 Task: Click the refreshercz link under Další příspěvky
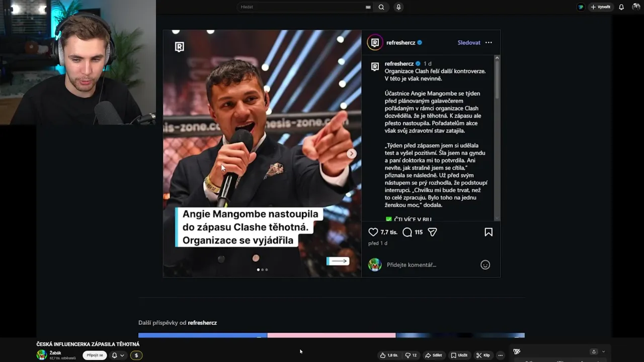[202, 323]
